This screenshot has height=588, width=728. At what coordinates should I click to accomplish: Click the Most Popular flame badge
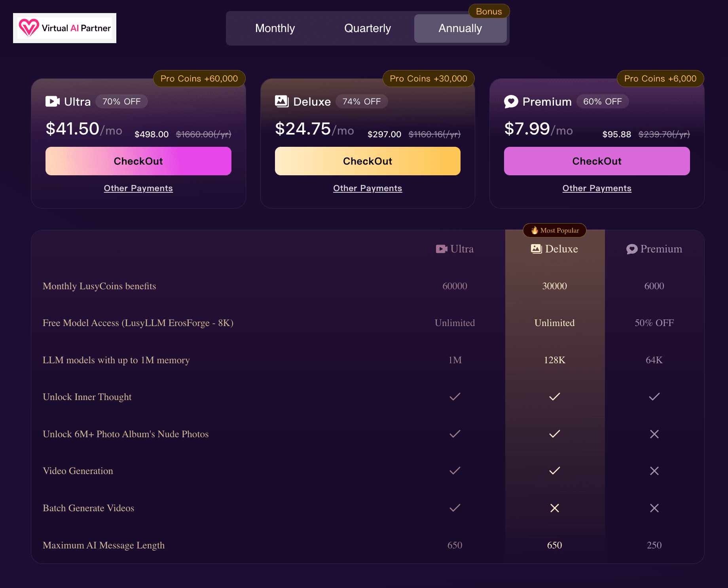pyautogui.click(x=555, y=230)
